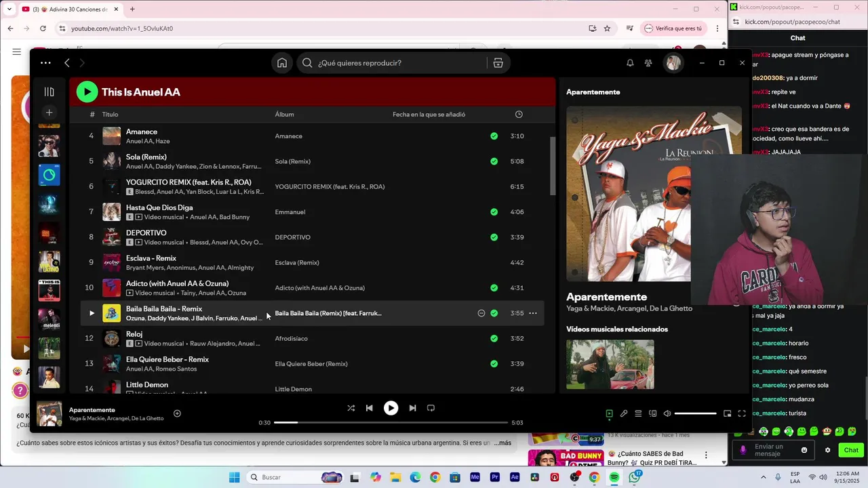Collapse Your Library sidebar icon
Screen dimensions: 868x488
pos(49,91)
